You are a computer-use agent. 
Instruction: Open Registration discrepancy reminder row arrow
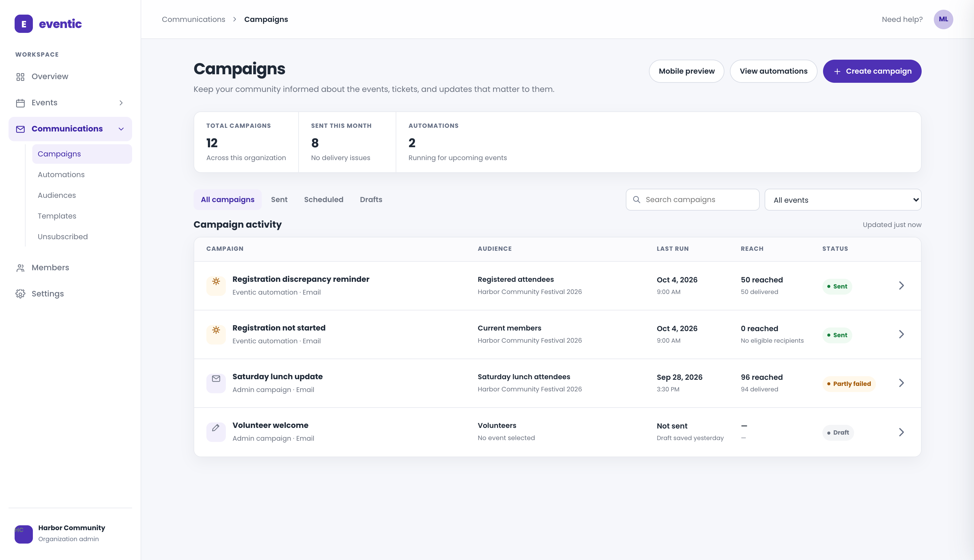901,285
